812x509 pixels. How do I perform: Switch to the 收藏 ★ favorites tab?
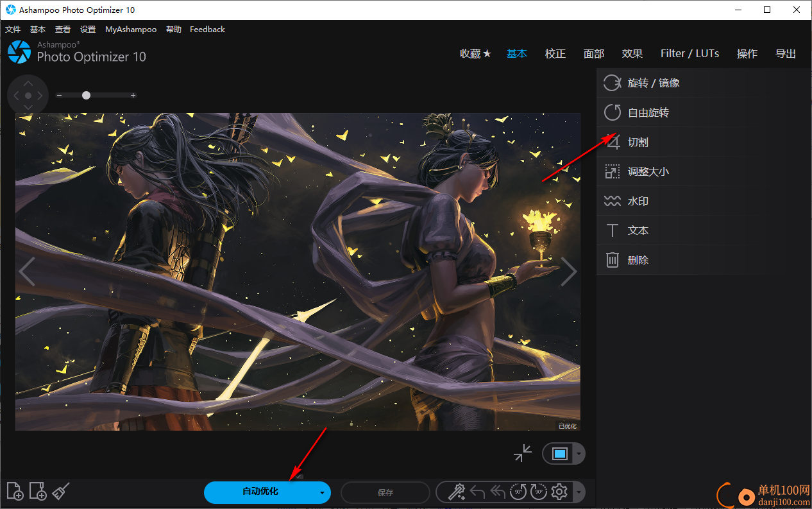pos(476,54)
